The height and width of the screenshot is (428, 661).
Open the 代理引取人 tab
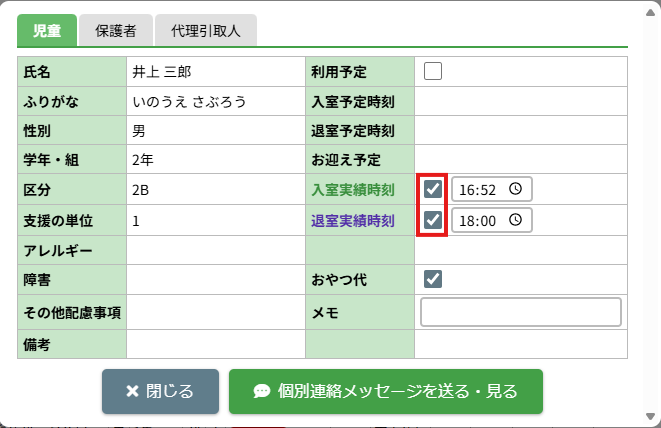[207, 31]
